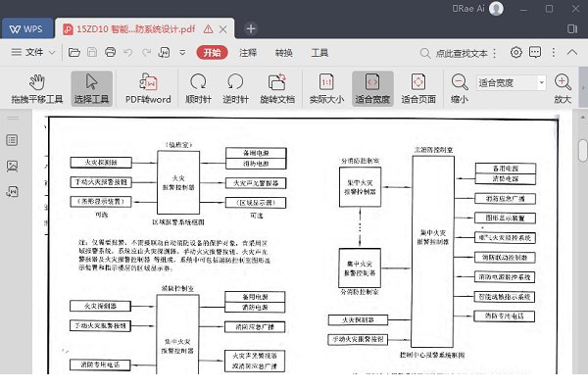Click the save icon
Image resolution: width=588 pixels, height=389 pixels.
click(x=92, y=52)
